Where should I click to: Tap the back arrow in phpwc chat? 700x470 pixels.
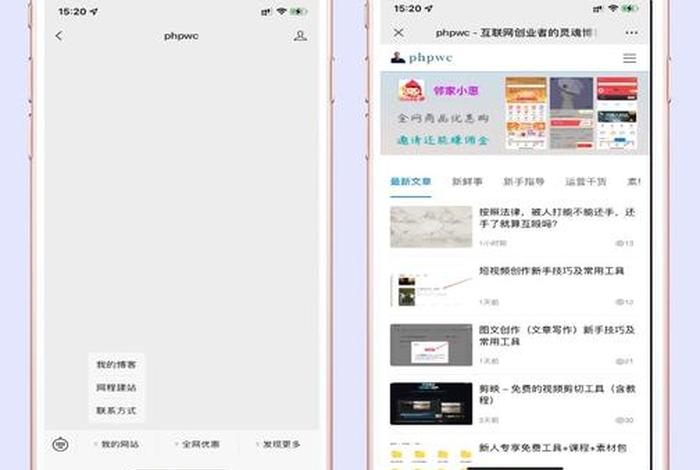(58, 36)
